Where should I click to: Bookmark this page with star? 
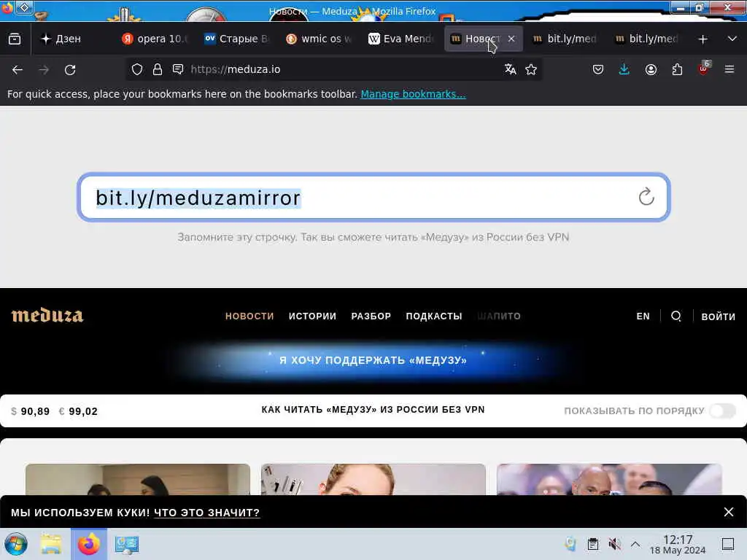pyautogui.click(x=531, y=69)
